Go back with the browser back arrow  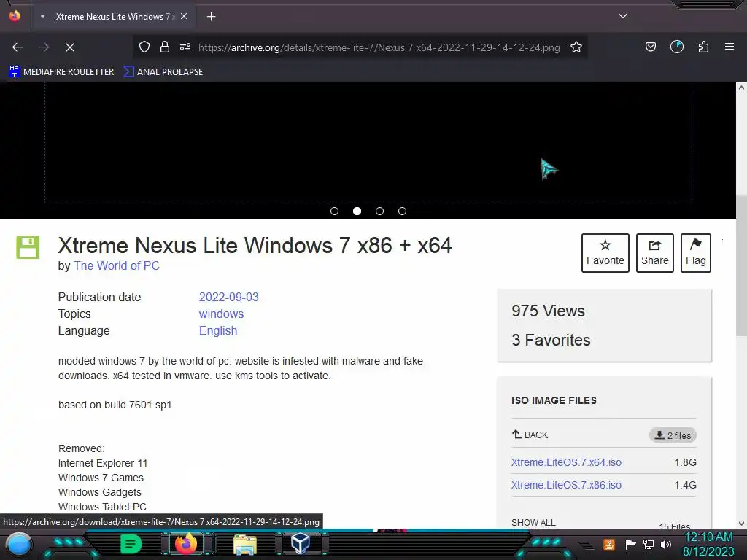tap(18, 47)
